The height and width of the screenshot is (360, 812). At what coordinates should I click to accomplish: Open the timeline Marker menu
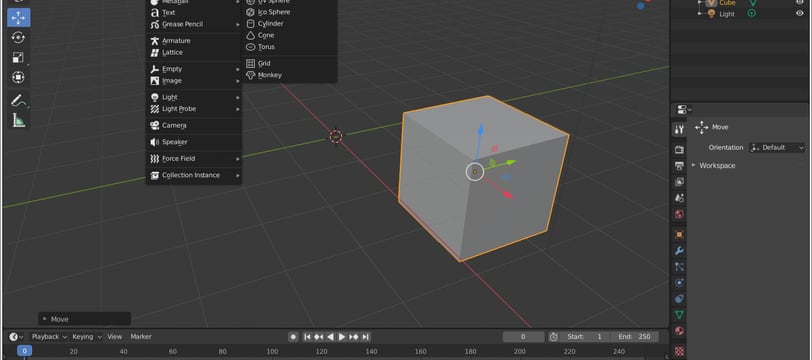141,337
